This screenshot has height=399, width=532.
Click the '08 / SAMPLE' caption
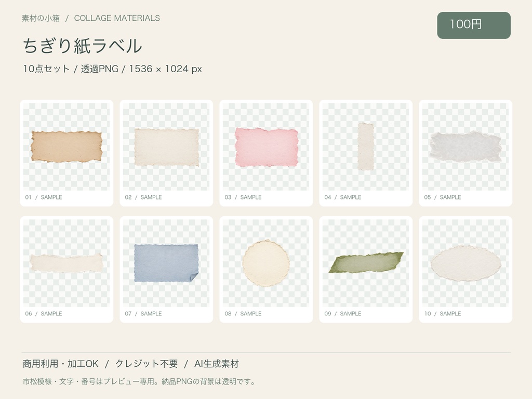pos(243,313)
